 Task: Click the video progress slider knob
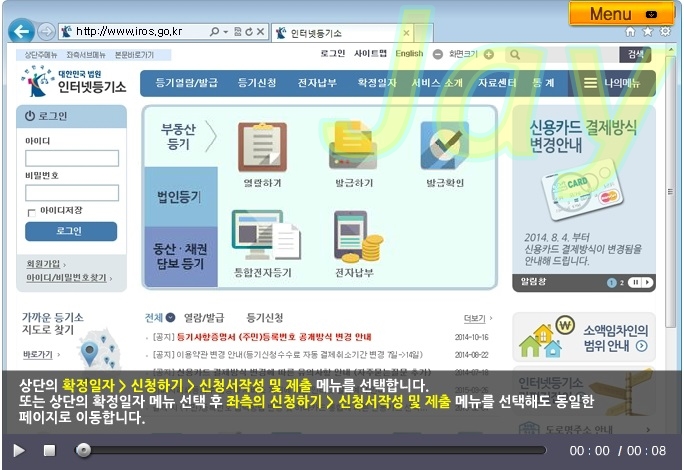tap(83, 450)
